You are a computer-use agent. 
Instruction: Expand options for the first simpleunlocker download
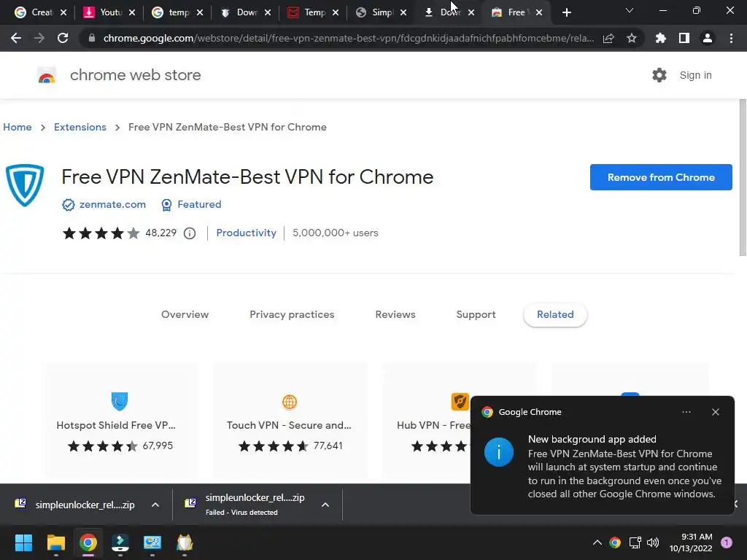point(155,505)
